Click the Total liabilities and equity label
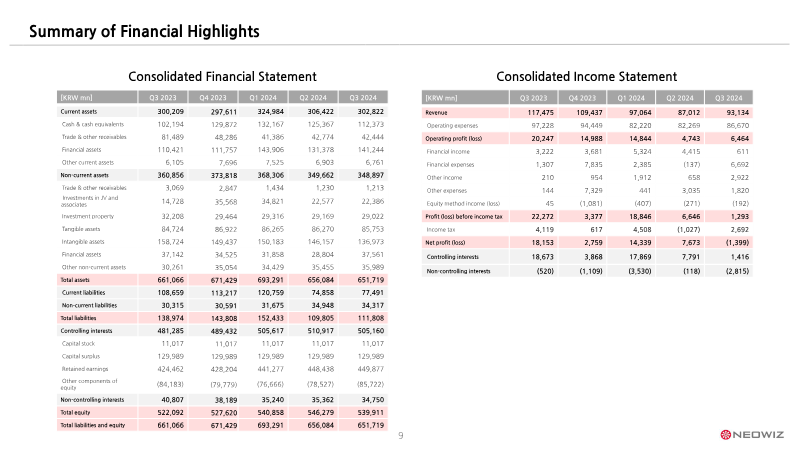The image size is (800, 450). [x=95, y=426]
